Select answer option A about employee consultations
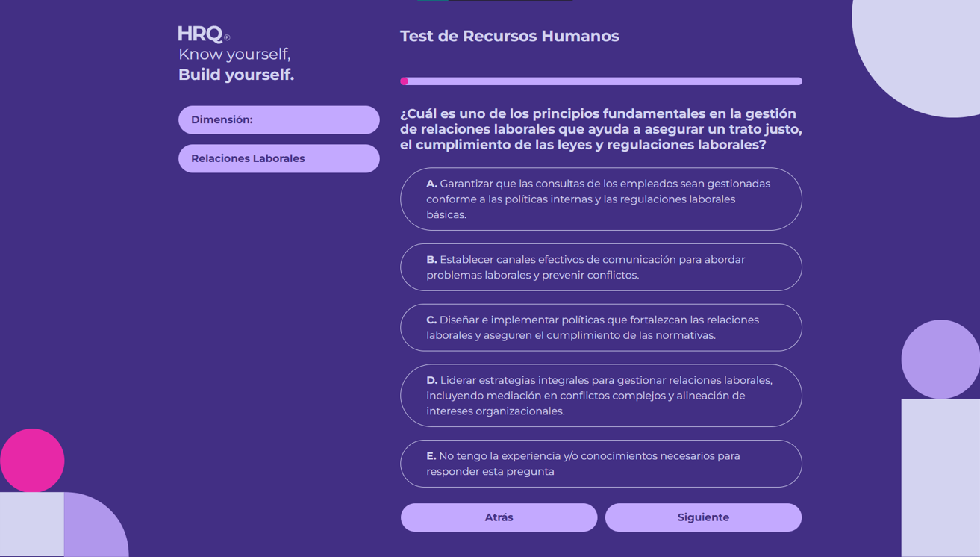980x557 pixels. click(601, 199)
